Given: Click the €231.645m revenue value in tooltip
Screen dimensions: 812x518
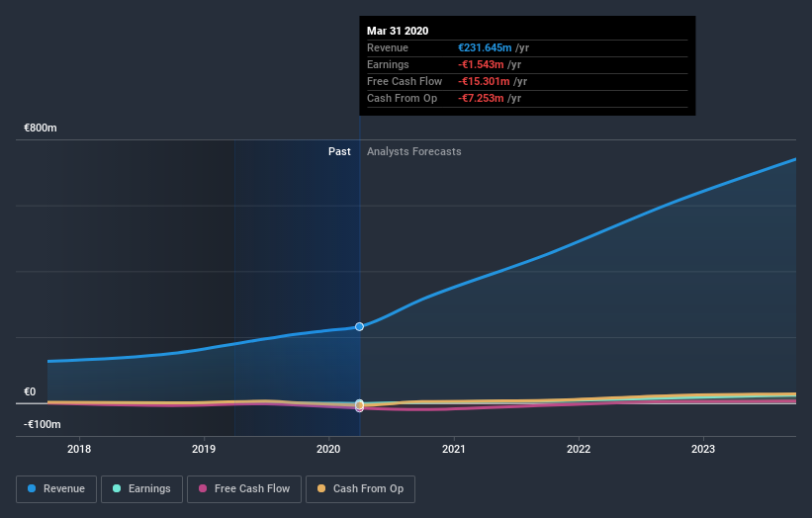Looking at the screenshot, I should [x=485, y=47].
